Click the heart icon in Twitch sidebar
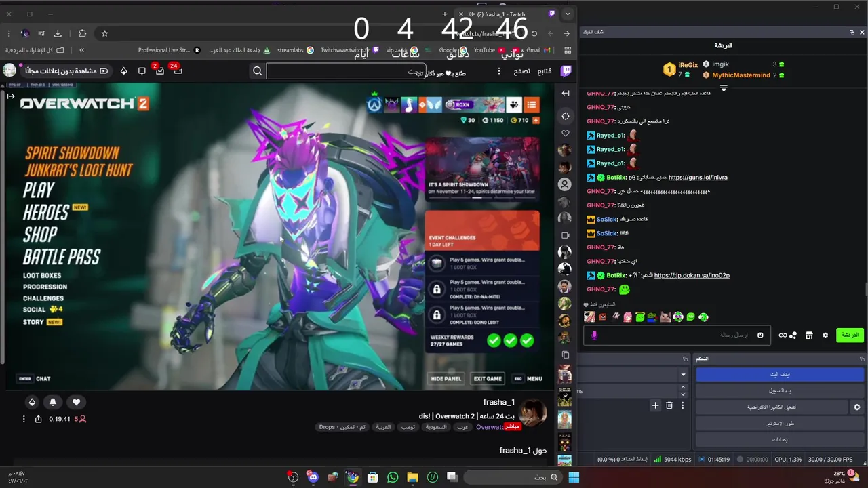This screenshot has height=488, width=868. click(565, 134)
